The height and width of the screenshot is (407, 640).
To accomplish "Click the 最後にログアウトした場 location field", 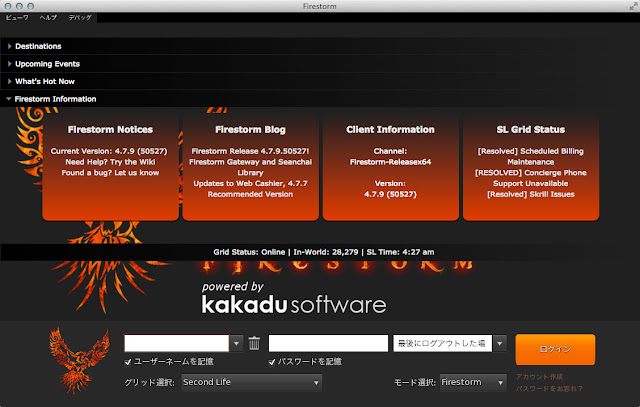I will pyautogui.click(x=442, y=343).
